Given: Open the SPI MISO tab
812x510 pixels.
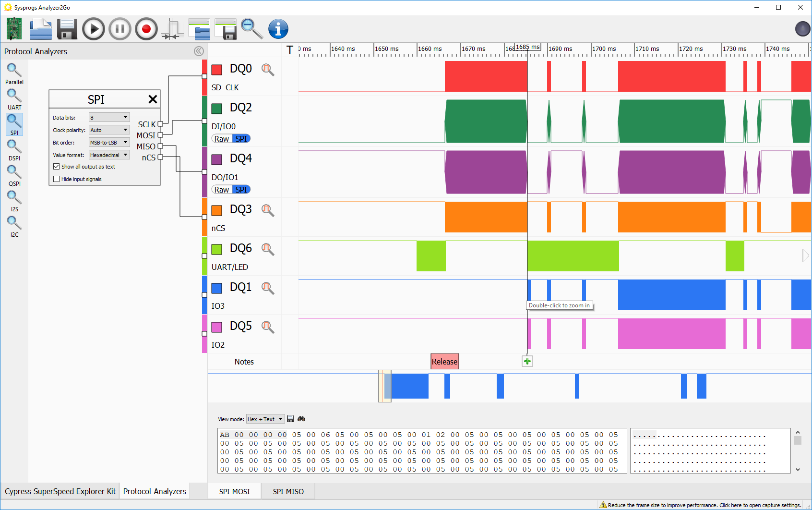Looking at the screenshot, I should tap(288, 491).
